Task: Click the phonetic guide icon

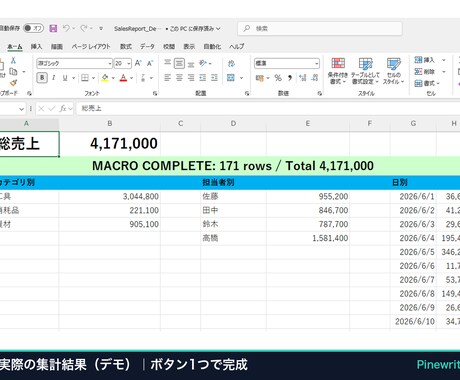Action: pyautogui.click(x=143, y=78)
